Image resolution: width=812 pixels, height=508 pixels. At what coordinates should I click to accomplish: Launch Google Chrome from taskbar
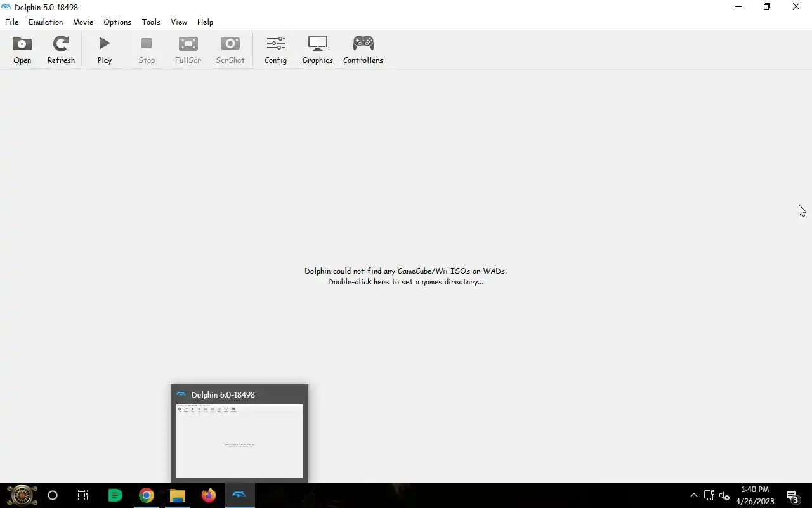point(147,495)
